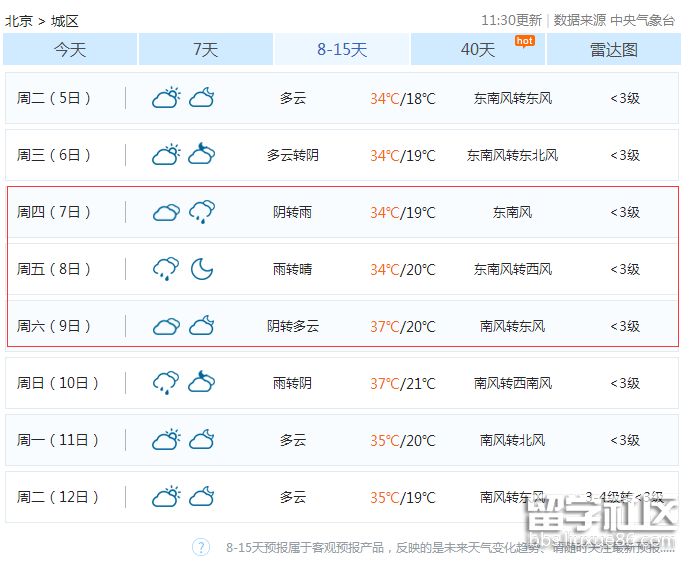Click the partly sunny icon for 周一（11日）

[166, 440]
